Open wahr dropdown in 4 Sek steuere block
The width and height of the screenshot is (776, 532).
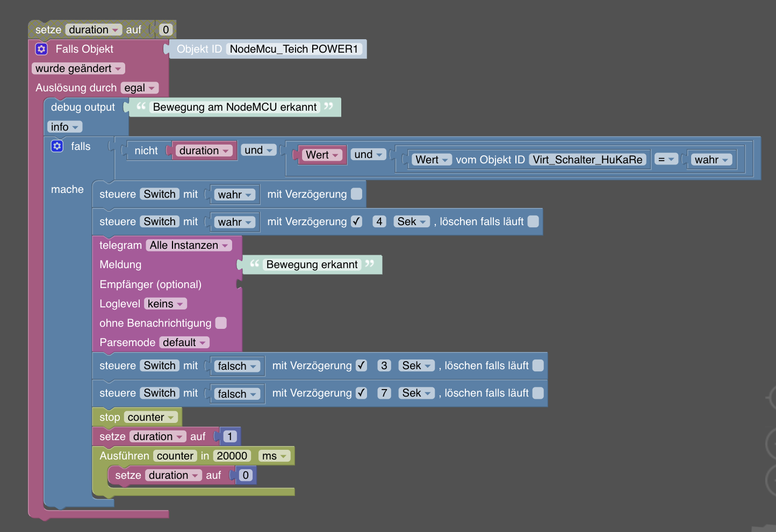[235, 222]
